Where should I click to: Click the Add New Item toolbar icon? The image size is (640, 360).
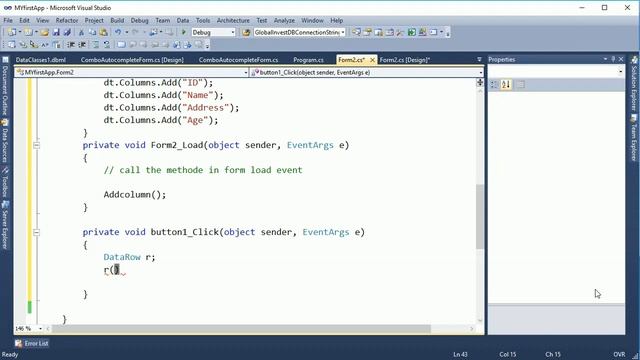pyautogui.click(x=28, y=32)
